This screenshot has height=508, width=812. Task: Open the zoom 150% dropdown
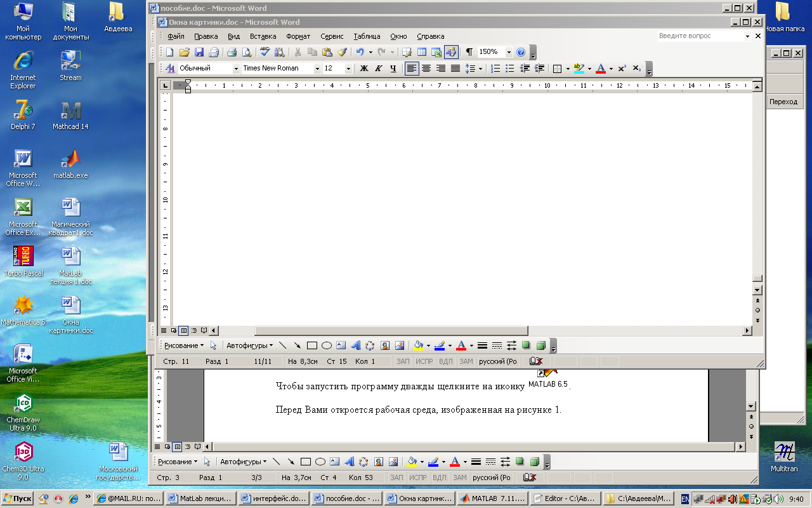(509, 52)
